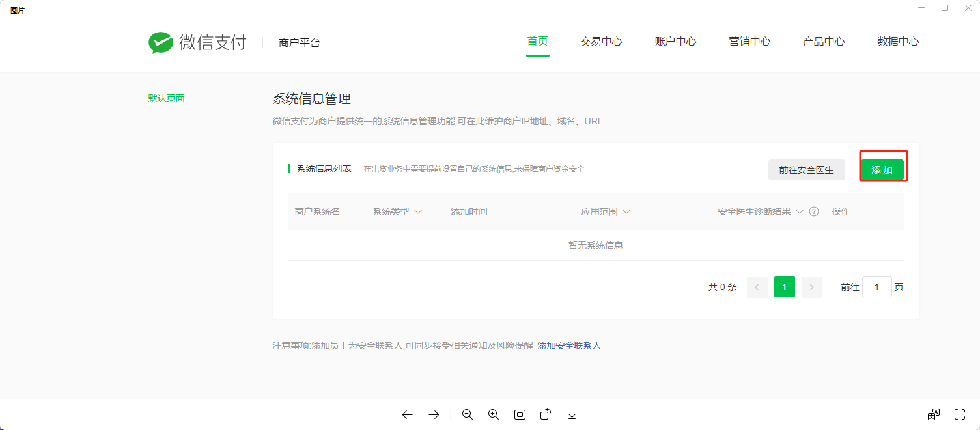Open the 数据中心 navigation tab
Image resolution: width=980 pixels, height=430 pixels.
click(898, 42)
